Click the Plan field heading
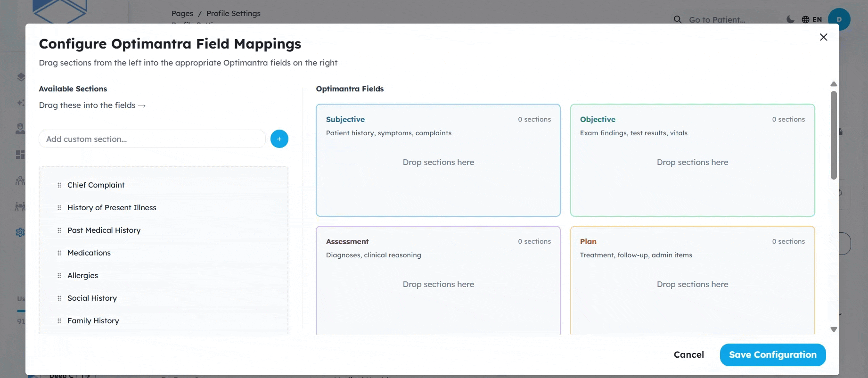This screenshot has width=868, height=378. [588, 242]
